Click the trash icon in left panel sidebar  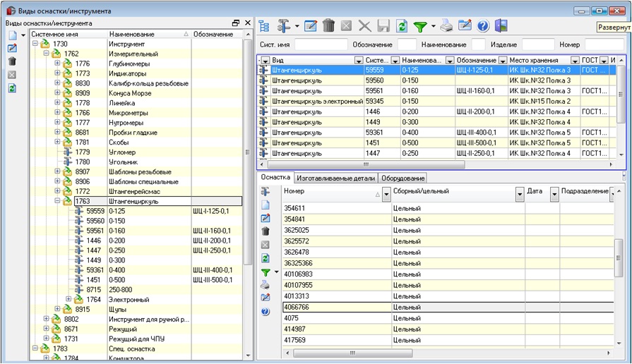[x=13, y=61]
